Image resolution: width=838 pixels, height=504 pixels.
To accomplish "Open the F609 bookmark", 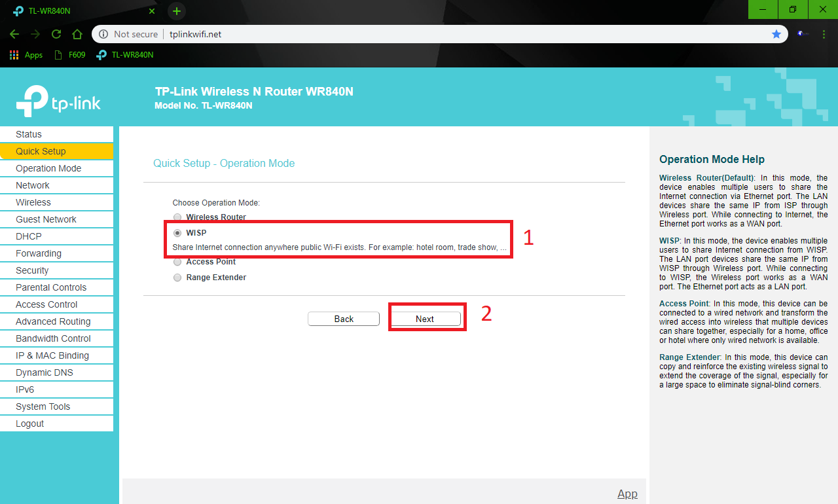I will click(70, 55).
